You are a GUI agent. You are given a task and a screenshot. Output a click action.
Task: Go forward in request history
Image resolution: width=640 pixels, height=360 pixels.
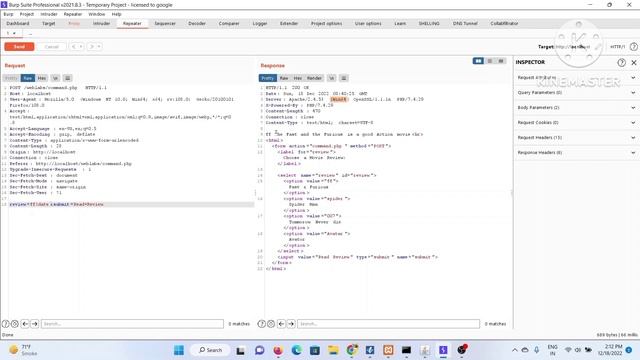point(91,47)
